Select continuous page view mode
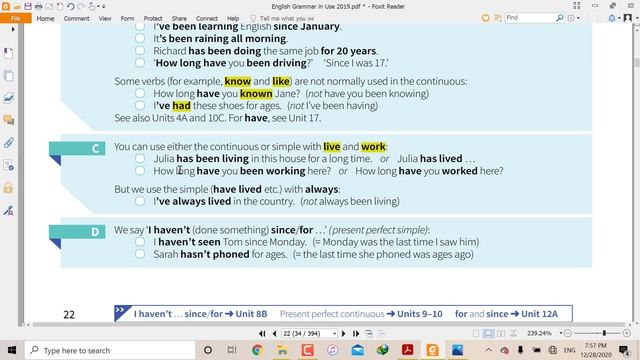The height and width of the screenshot is (360, 640). 488,333
